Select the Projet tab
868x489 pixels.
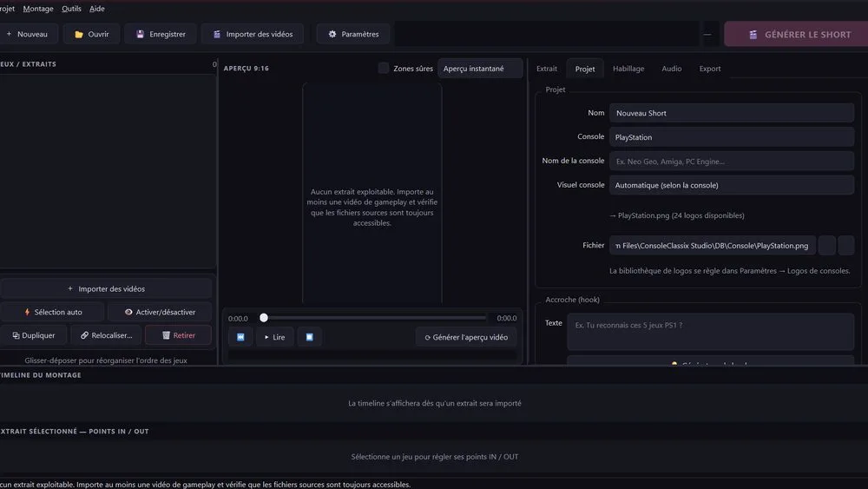click(x=584, y=69)
